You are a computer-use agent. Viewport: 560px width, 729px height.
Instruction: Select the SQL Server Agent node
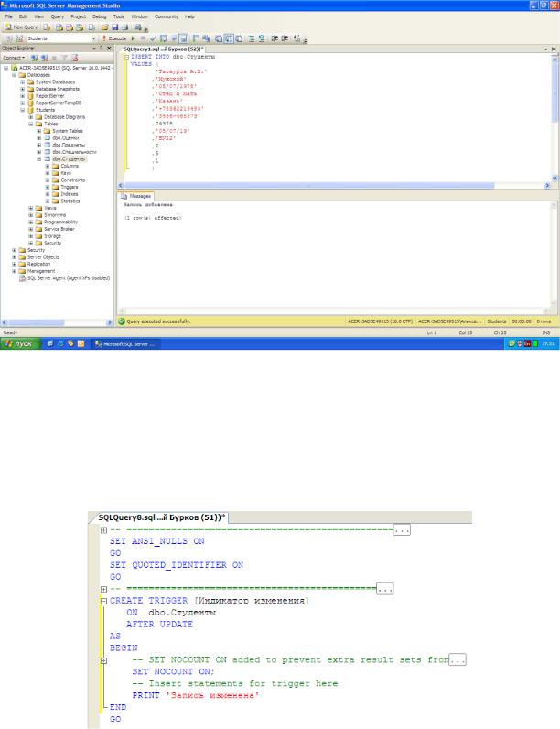69,278
